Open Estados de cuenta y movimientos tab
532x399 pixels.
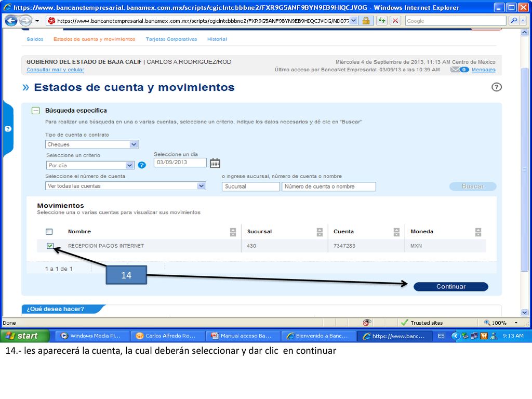point(95,39)
